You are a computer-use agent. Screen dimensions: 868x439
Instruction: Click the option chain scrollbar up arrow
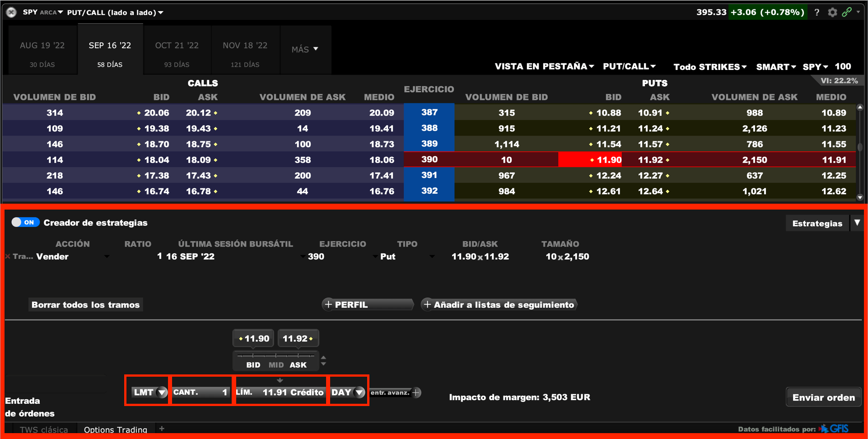click(x=860, y=107)
